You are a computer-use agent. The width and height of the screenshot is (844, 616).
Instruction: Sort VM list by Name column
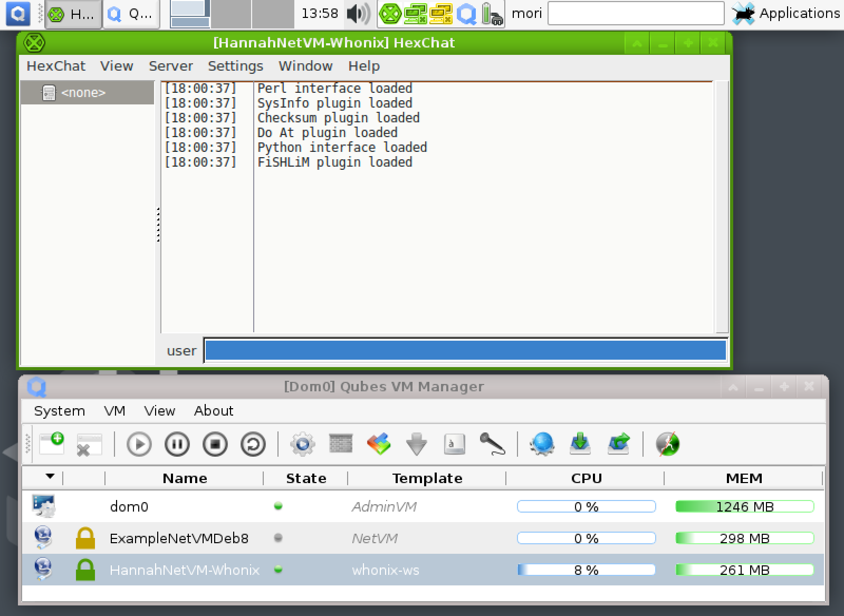click(x=185, y=478)
